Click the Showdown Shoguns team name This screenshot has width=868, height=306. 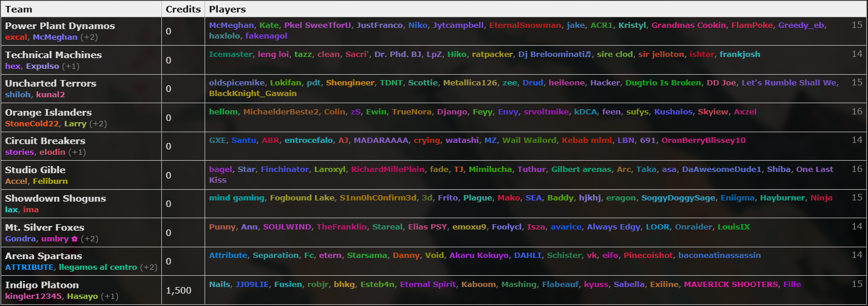[x=55, y=199]
